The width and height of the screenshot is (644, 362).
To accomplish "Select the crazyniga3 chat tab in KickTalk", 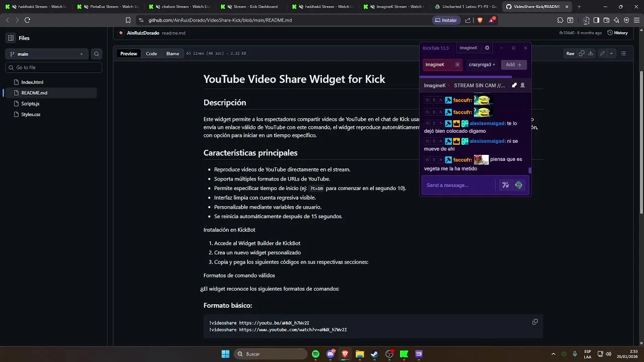I will pos(481,64).
